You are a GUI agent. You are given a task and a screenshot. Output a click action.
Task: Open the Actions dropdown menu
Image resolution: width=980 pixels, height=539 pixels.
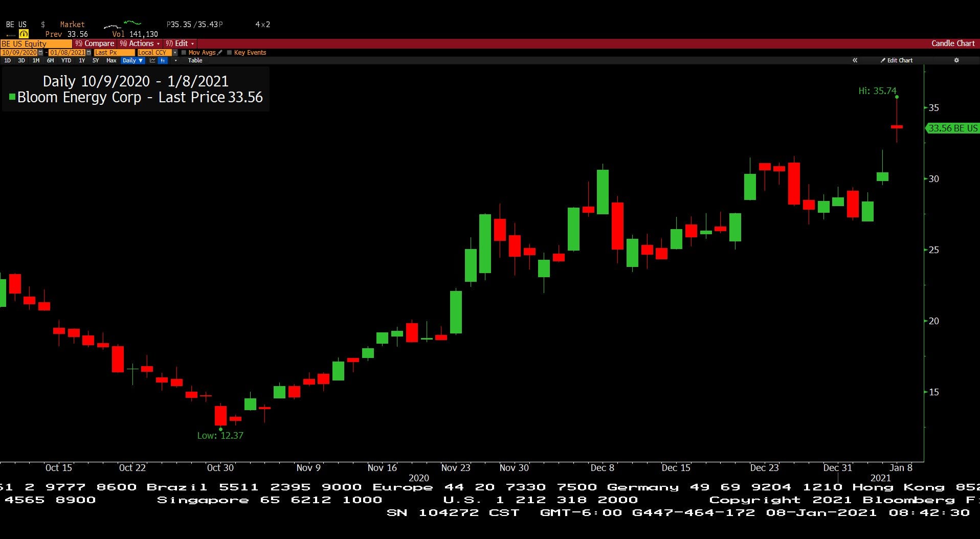[x=140, y=43]
